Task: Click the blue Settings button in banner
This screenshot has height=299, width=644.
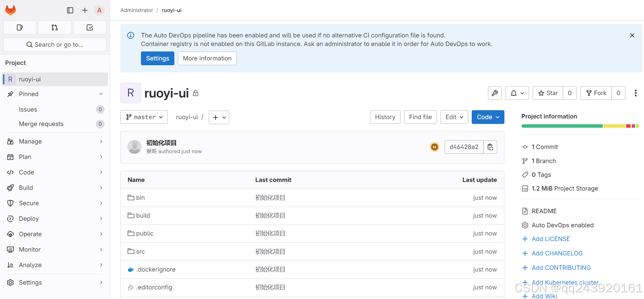Action: tap(157, 58)
